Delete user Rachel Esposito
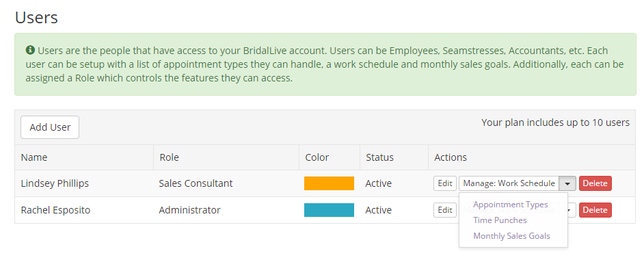The width and height of the screenshot is (644, 273). (x=595, y=210)
